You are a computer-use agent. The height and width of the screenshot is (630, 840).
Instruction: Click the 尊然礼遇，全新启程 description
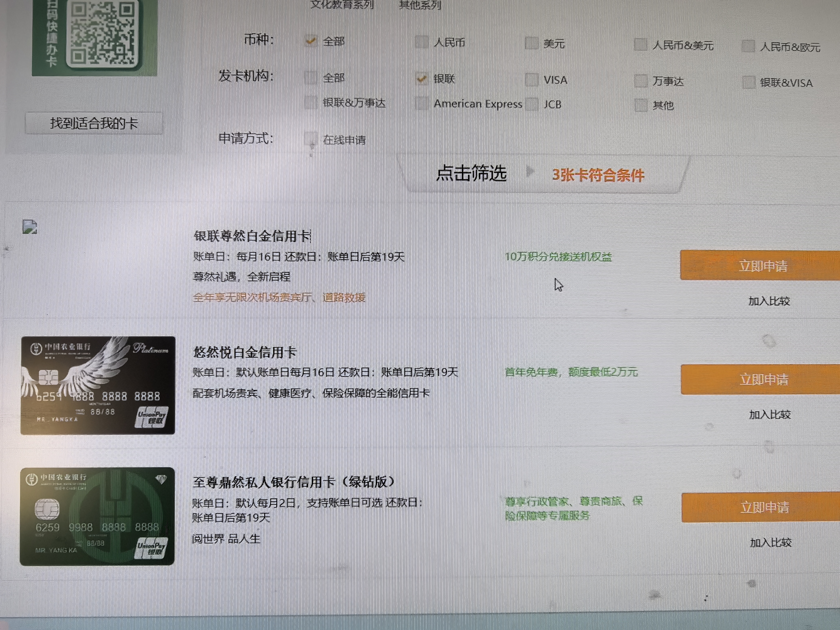tap(241, 276)
